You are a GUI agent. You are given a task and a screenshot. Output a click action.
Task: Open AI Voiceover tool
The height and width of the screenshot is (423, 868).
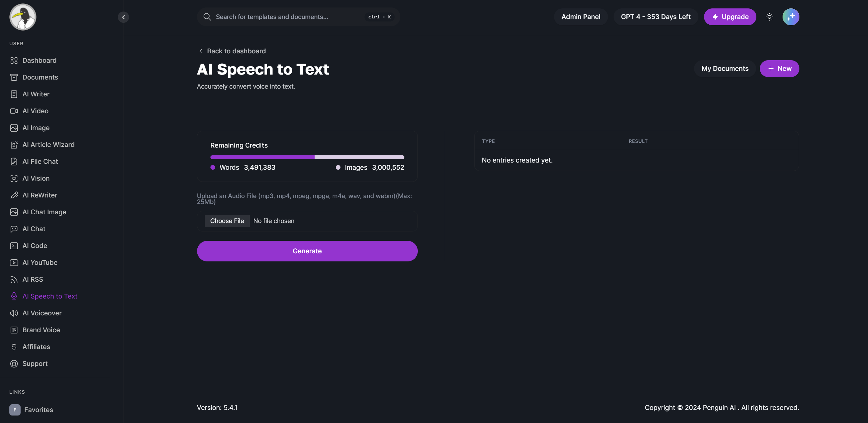point(42,313)
